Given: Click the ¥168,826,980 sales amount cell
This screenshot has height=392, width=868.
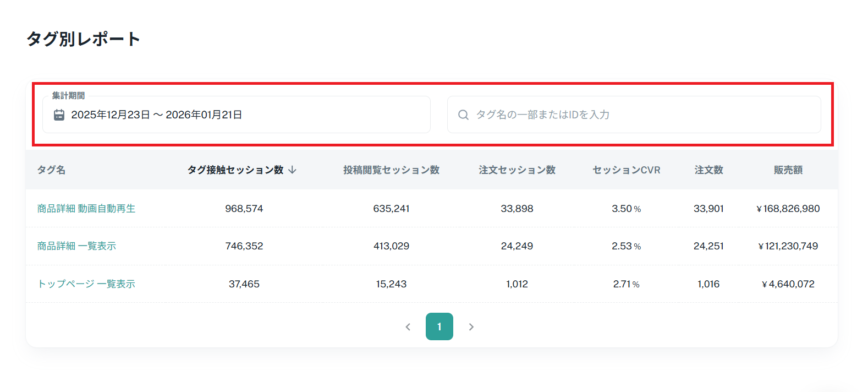Looking at the screenshot, I should pos(788,209).
